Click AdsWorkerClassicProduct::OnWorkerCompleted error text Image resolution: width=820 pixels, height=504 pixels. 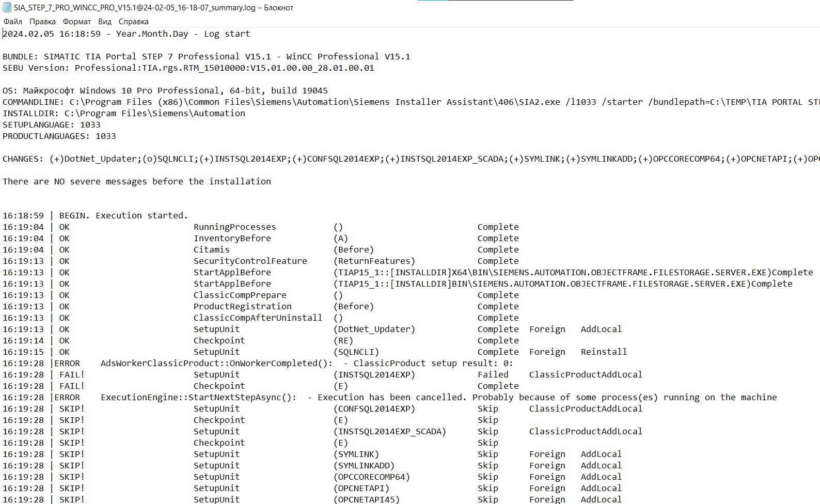pyautogui.click(x=217, y=364)
